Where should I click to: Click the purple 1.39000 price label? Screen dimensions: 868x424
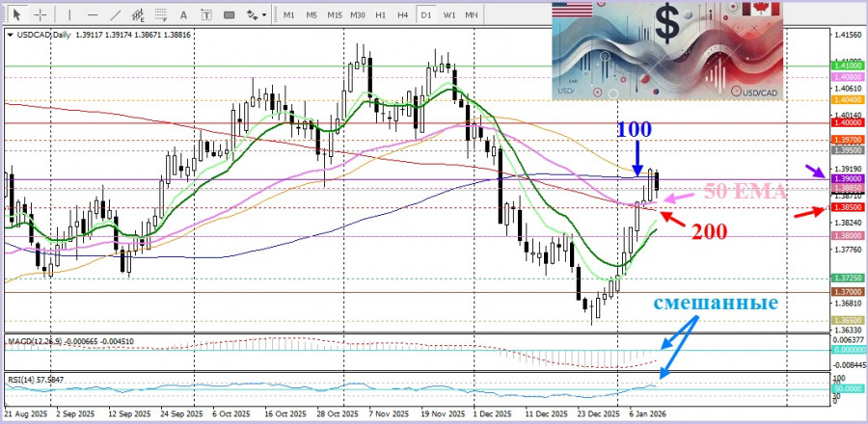click(848, 179)
